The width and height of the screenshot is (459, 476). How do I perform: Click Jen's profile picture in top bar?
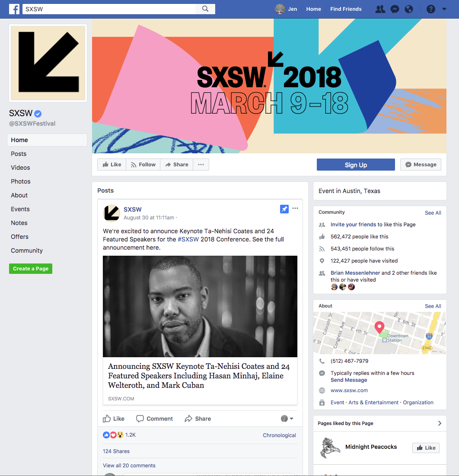(x=280, y=9)
